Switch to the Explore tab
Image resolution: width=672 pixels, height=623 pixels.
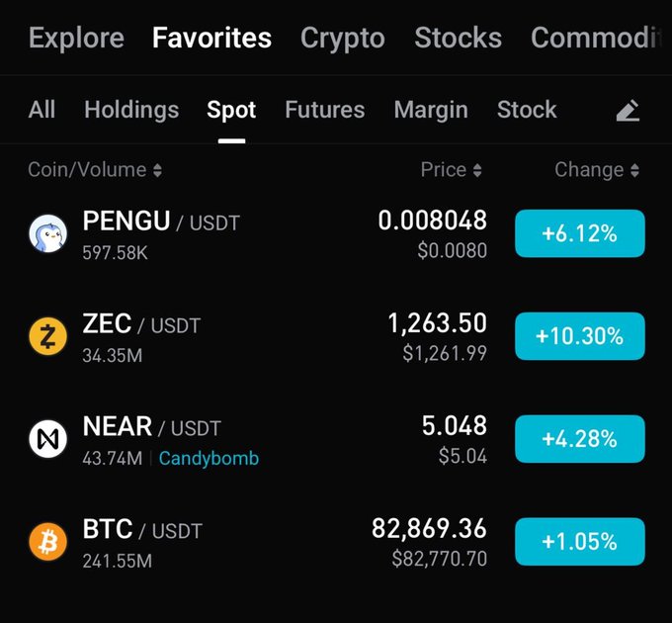click(76, 38)
